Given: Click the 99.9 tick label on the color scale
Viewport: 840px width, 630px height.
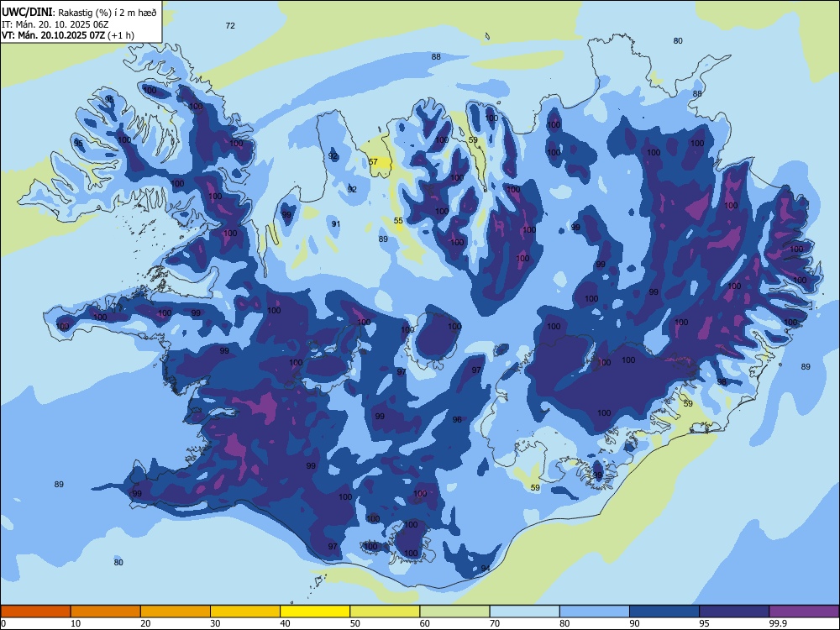Looking at the screenshot, I should (x=777, y=623).
